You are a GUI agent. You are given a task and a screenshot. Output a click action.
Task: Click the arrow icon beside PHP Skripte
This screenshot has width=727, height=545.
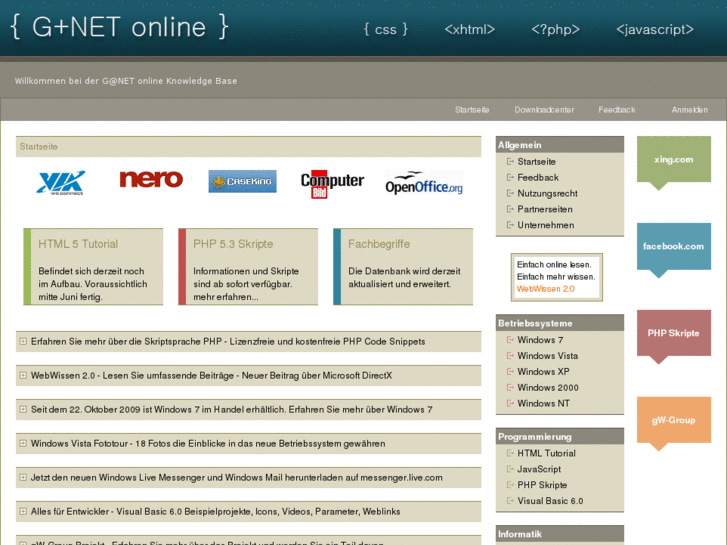(x=510, y=485)
